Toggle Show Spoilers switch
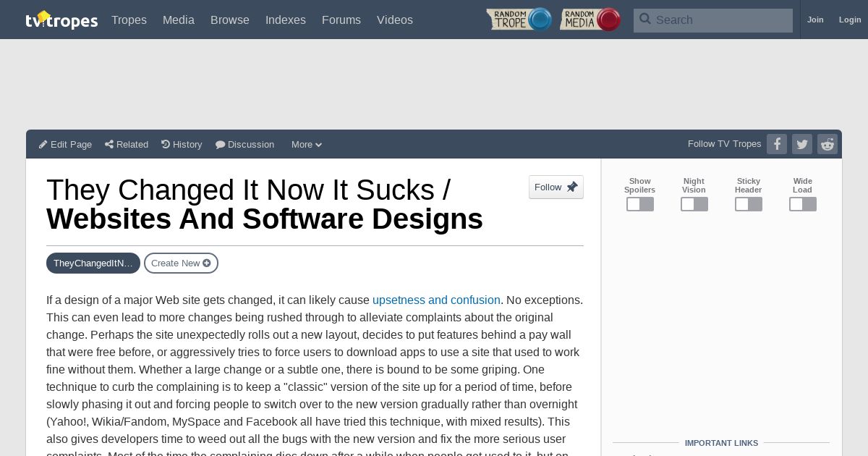Image resolution: width=868 pixels, height=456 pixels. (x=640, y=204)
